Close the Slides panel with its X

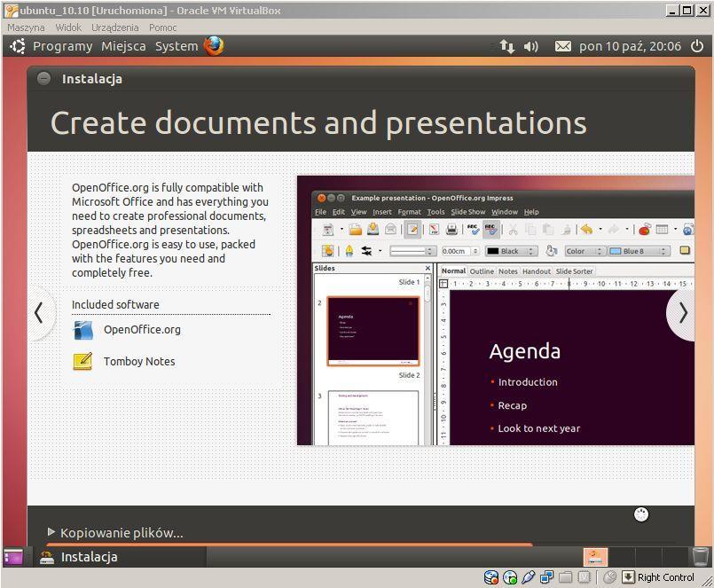point(428,268)
